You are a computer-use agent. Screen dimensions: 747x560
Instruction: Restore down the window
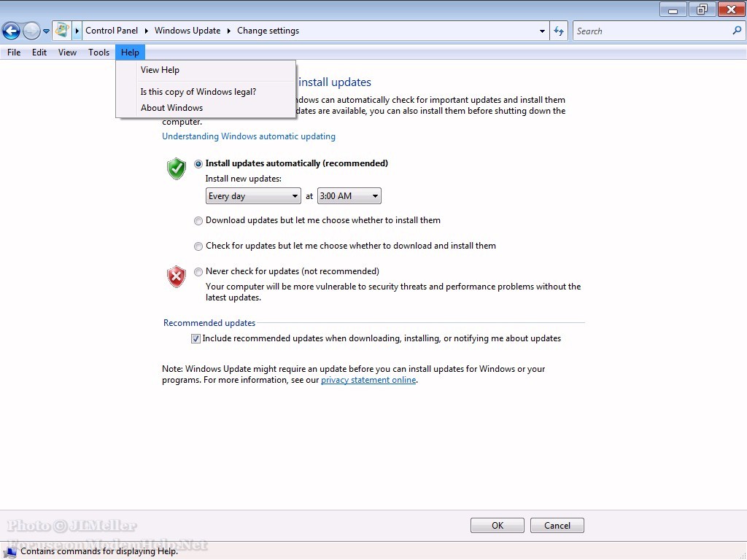click(x=701, y=10)
